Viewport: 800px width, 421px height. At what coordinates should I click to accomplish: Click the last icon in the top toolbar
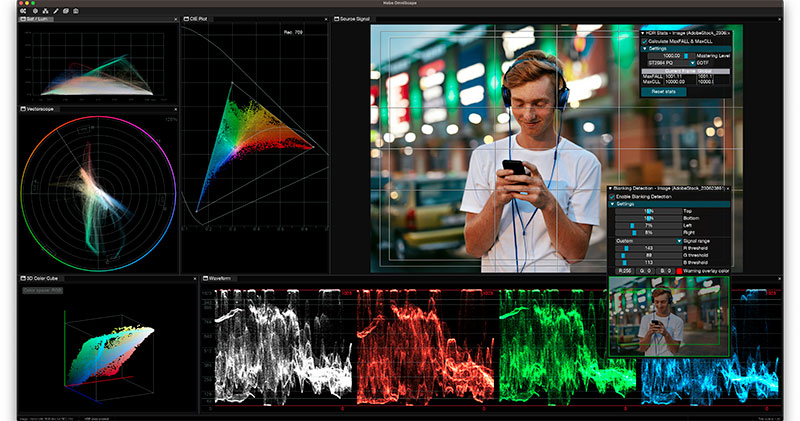77,9
